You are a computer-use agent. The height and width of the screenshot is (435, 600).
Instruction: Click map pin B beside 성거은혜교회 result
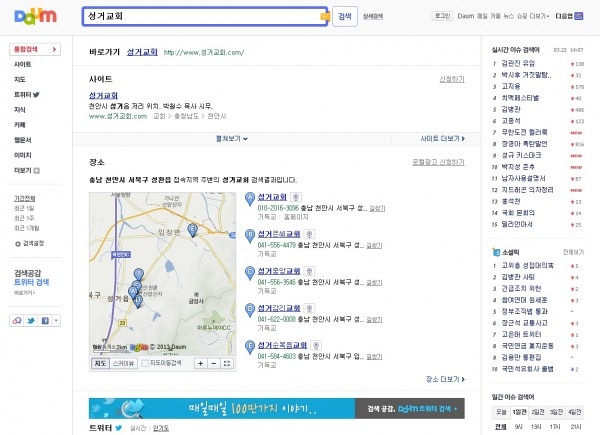click(250, 236)
